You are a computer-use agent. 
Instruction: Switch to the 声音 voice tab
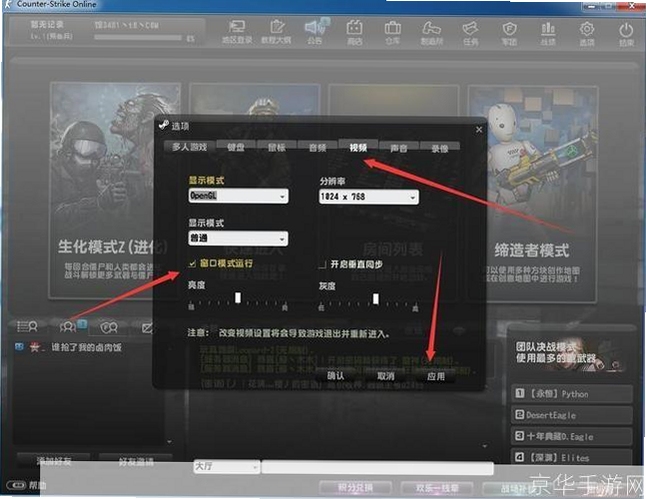[398, 148]
